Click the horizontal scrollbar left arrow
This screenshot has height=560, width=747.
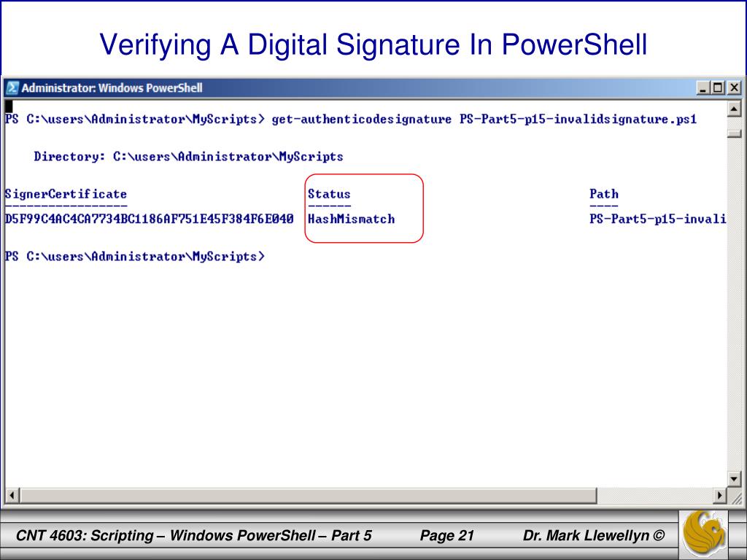point(12,495)
